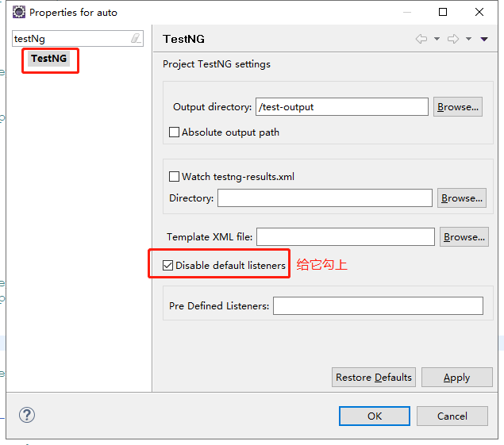Click the Template XML file field

[345, 237]
